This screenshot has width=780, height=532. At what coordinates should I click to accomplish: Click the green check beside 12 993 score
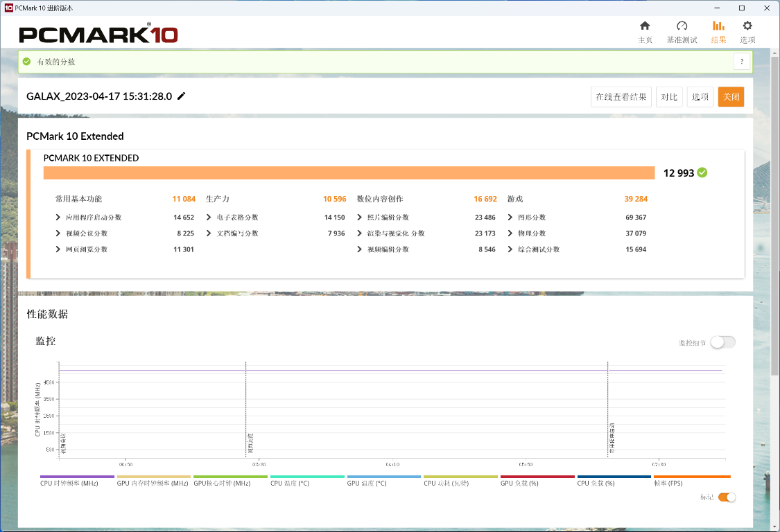[x=702, y=172]
